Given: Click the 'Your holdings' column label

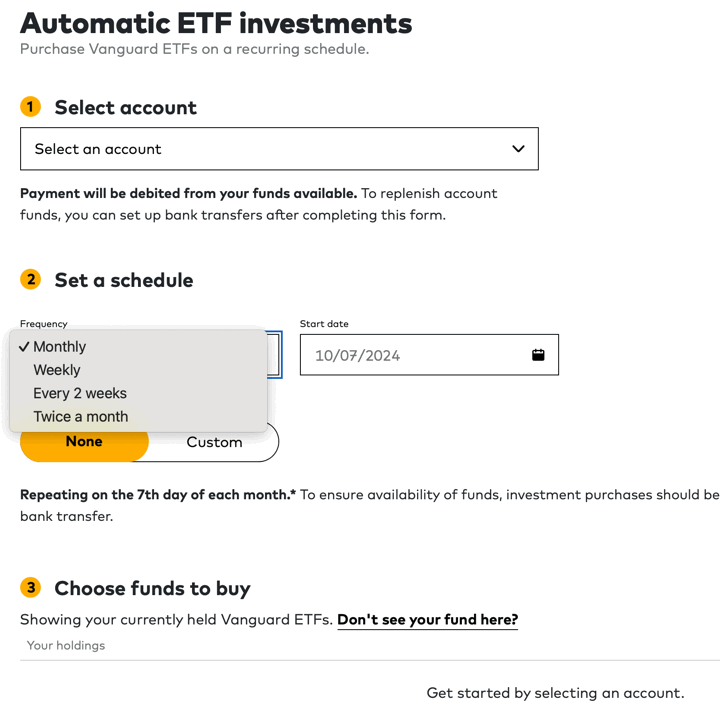Looking at the screenshot, I should 66,646.
